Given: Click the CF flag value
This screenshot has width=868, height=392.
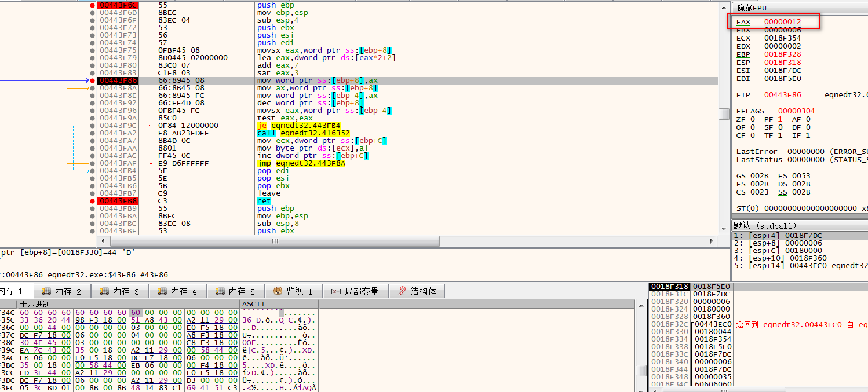Looking at the screenshot, I should (x=752, y=135).
